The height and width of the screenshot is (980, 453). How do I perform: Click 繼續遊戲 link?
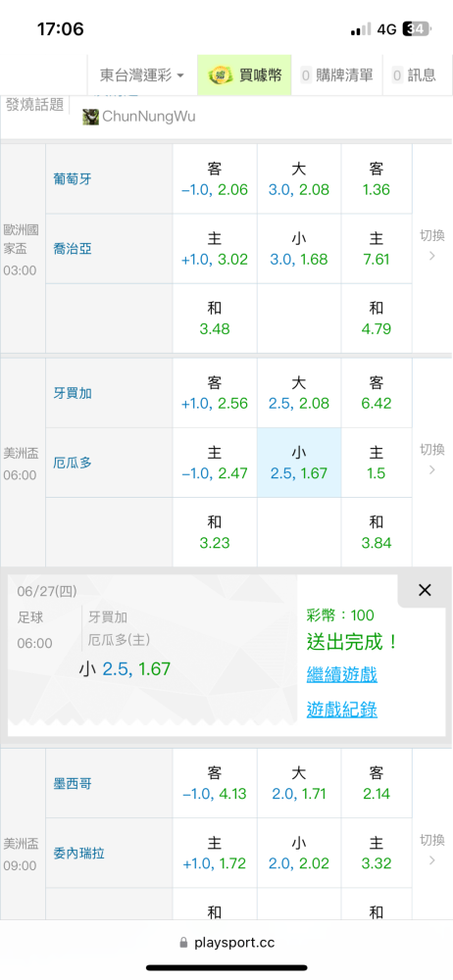[x=341, y=675]
